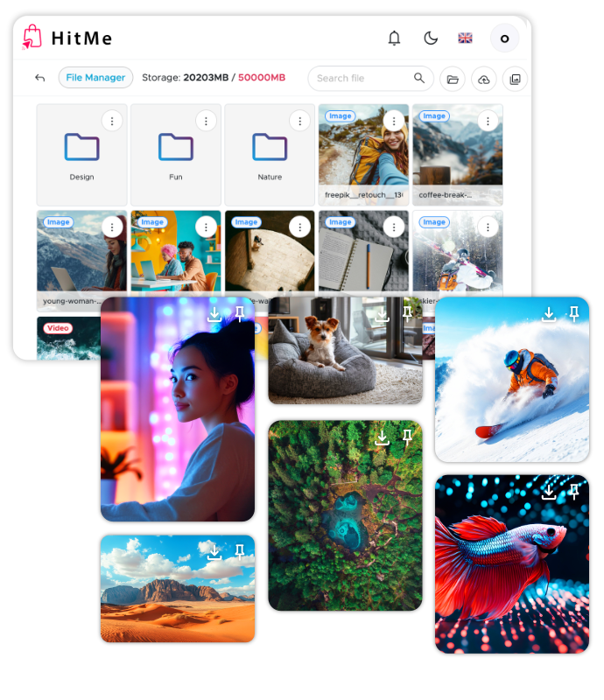
Task: Open the image gallery icon button
Action: tap(515, 79)
